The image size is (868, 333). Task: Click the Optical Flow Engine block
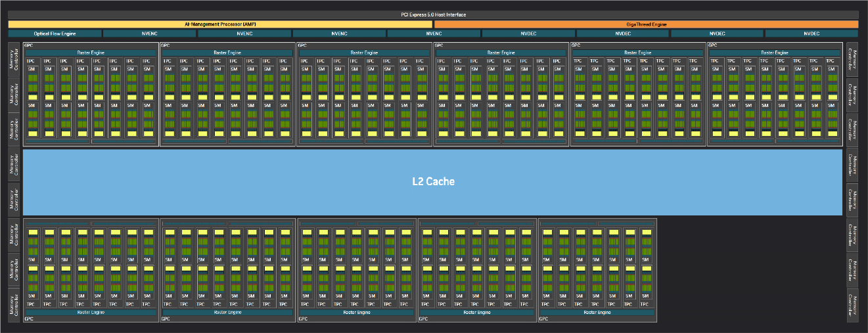(55, 33)
